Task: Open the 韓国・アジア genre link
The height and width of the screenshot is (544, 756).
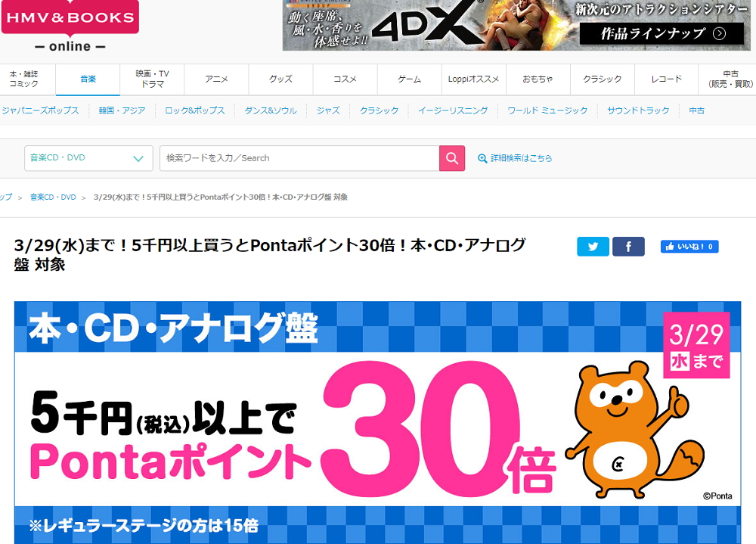Action: [x=122, y=110]
